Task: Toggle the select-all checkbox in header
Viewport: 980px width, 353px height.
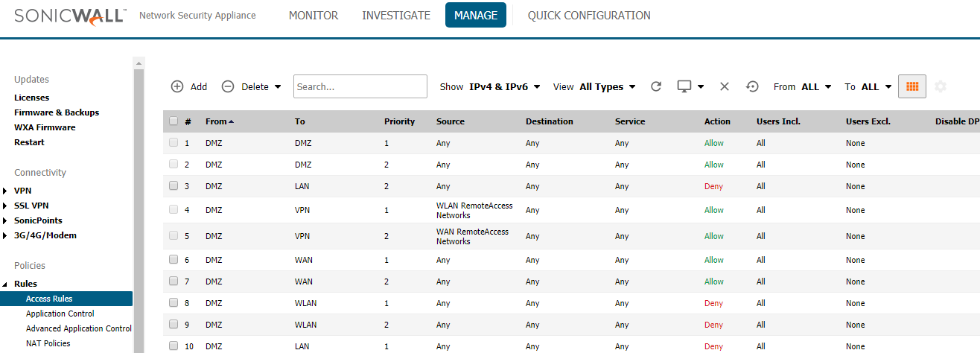Action: point(174,121)
